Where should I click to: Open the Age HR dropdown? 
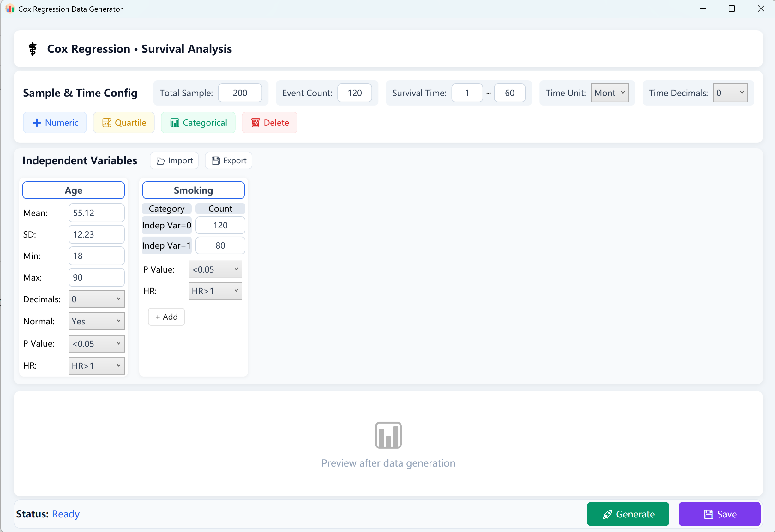coord(96,366)
